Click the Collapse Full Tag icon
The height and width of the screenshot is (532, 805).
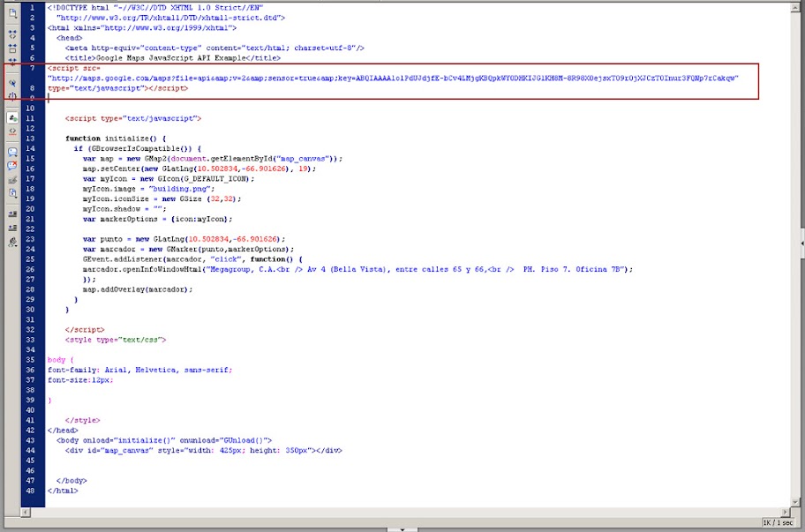click(13, 34)
